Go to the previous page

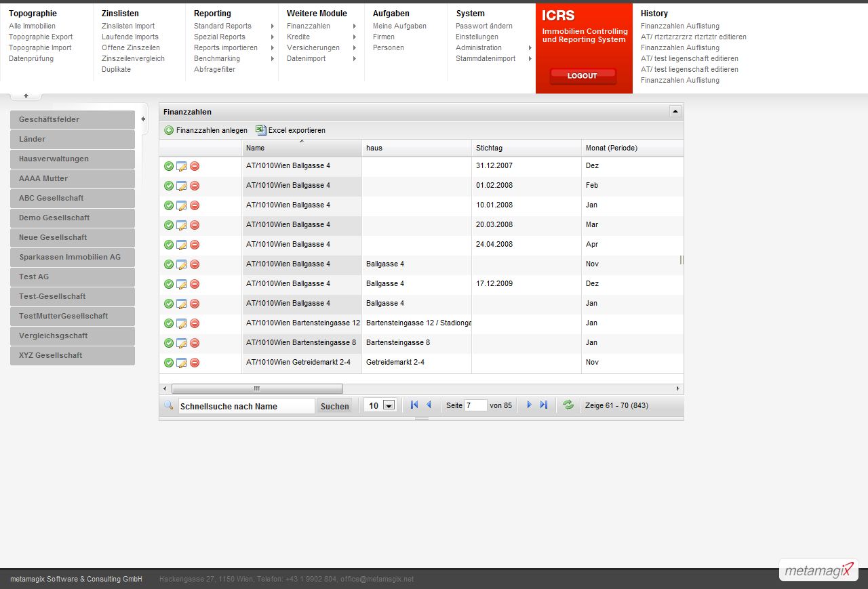coord(429,405)
